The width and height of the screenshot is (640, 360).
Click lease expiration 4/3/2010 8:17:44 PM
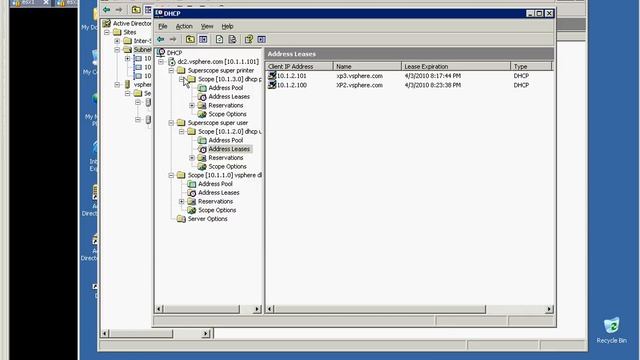433,76
